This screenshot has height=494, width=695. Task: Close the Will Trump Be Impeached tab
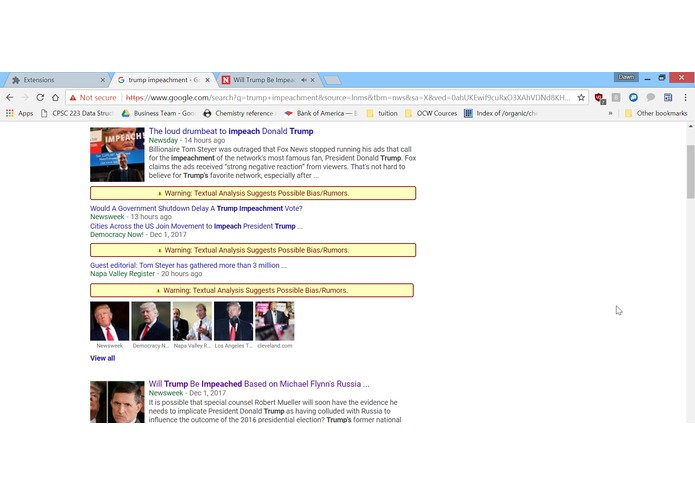pyautogui.click(x=312, y=80)
